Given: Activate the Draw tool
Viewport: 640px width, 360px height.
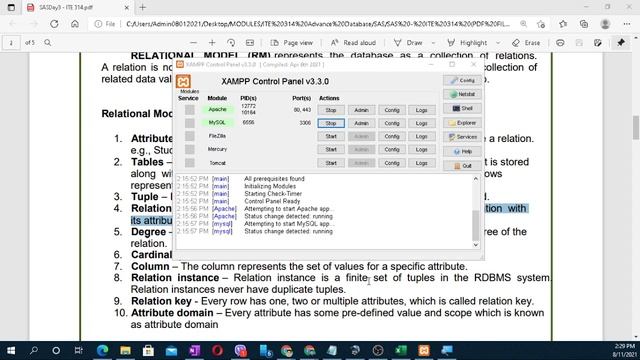Looking at the screenshot, I should tap(408, 42).
